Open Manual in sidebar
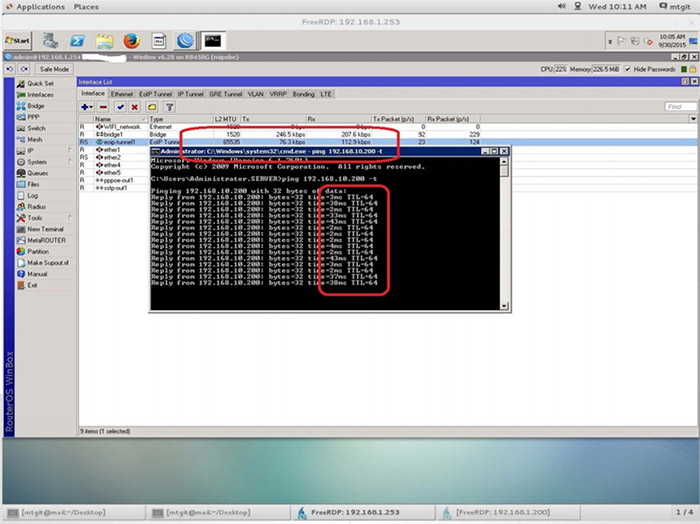Screen dimensions: 700x524 37,274
